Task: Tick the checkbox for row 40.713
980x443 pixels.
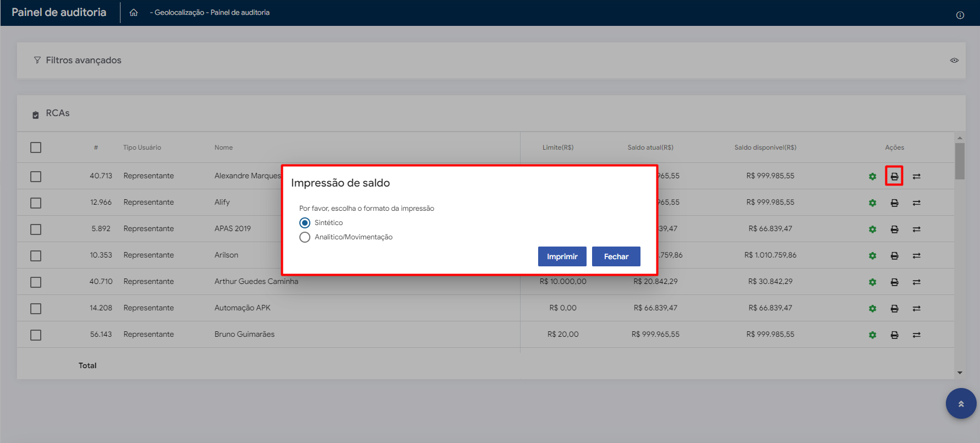Action: pyautogui.click(x=36, y=177)
